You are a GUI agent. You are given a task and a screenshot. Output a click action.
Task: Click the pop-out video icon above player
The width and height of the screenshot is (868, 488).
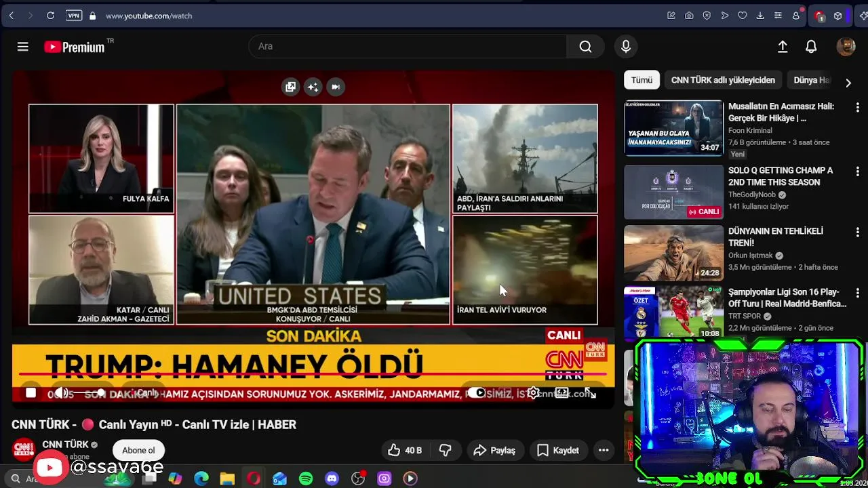(291, 87)
